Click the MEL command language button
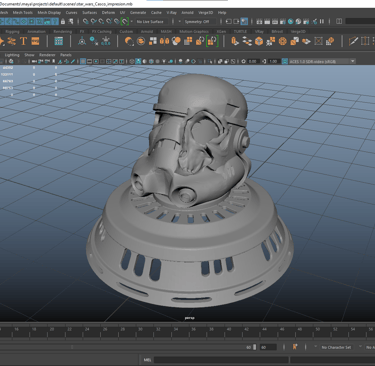375x366 pixels. (x=147, y=360)
